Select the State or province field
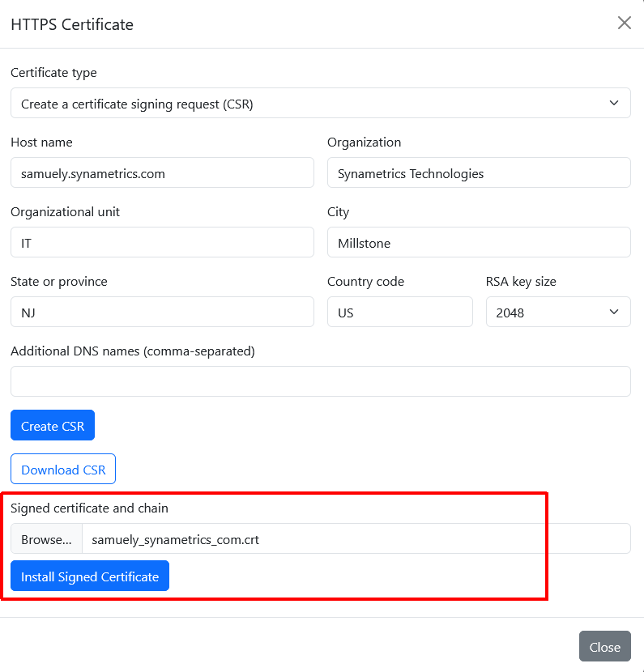 [x=163, y=312]
